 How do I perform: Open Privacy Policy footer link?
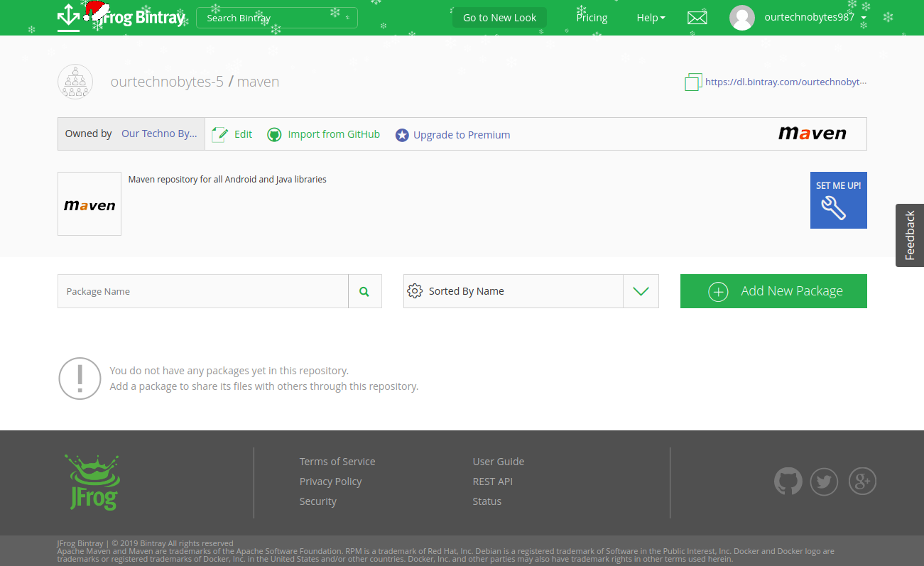tap(330, 481)
